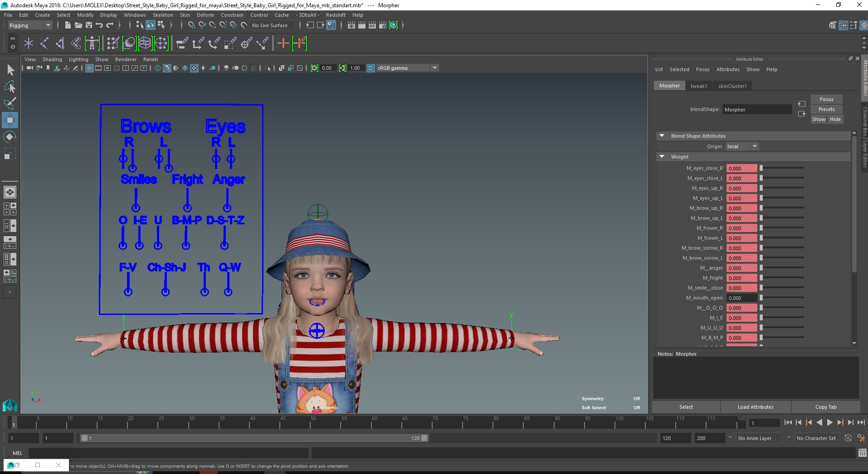Choose the Select tool arrow in the toolbox
The image size is (868, 474).
(10, 70)
